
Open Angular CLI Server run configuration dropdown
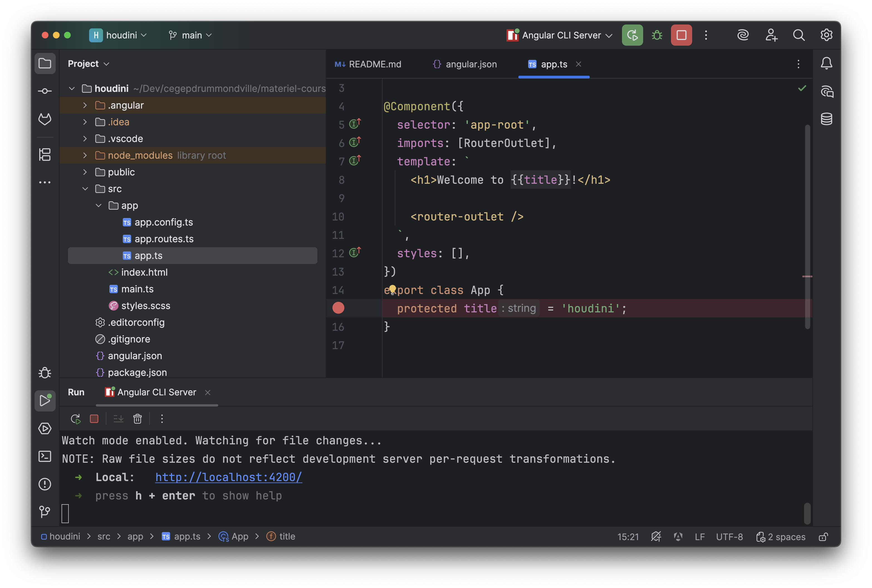559,35
